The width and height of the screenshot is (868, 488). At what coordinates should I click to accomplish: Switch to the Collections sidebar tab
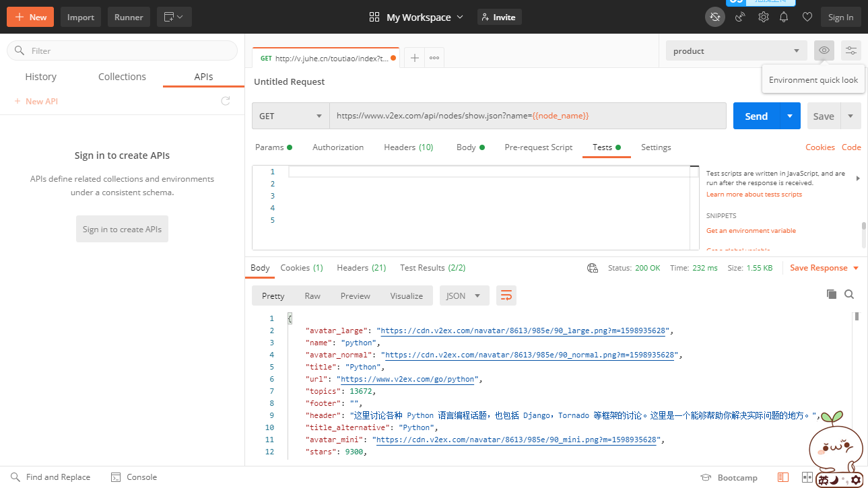click(122, 77)
